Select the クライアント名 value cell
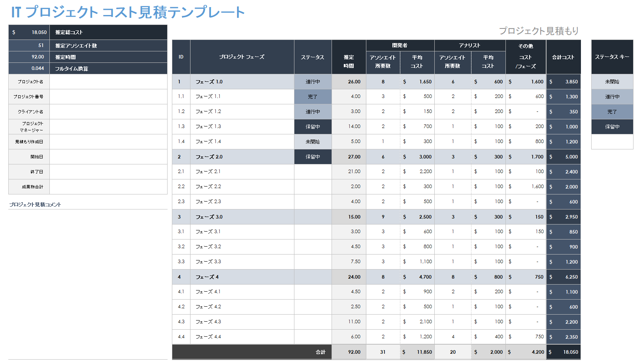This screenshot has width=641, height=364. click(x=108, y=112)
